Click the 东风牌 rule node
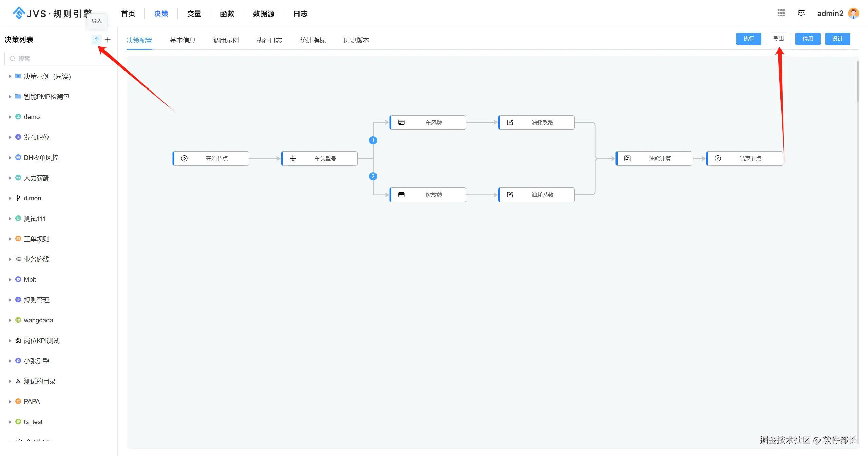Image resolution: width=868 pixels, height=456 pixels. [428, 122]
